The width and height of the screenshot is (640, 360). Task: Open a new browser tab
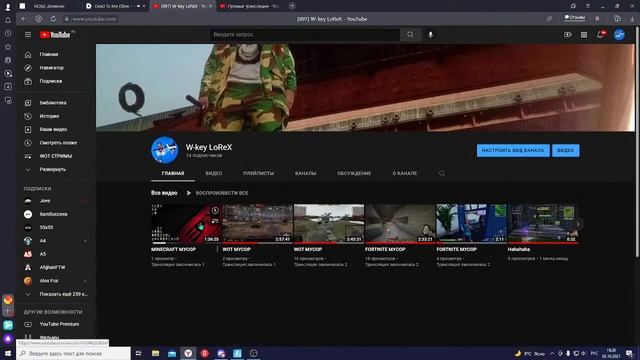292,6
